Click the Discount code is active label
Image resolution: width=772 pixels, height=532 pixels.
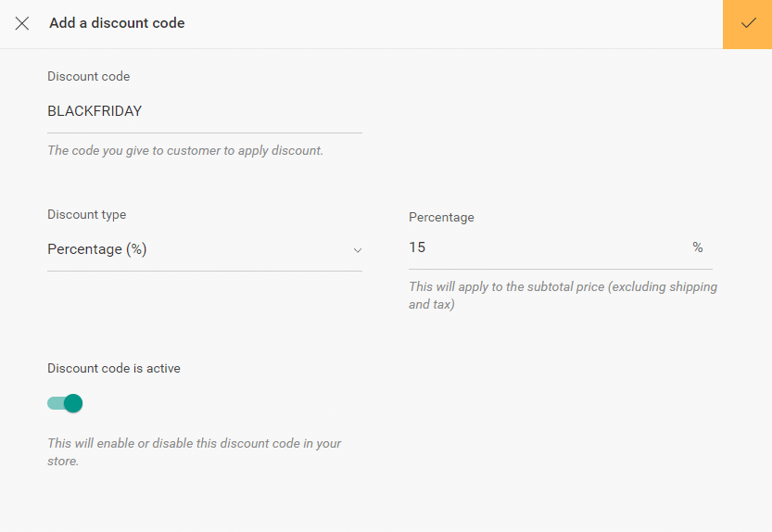[114, 368]
